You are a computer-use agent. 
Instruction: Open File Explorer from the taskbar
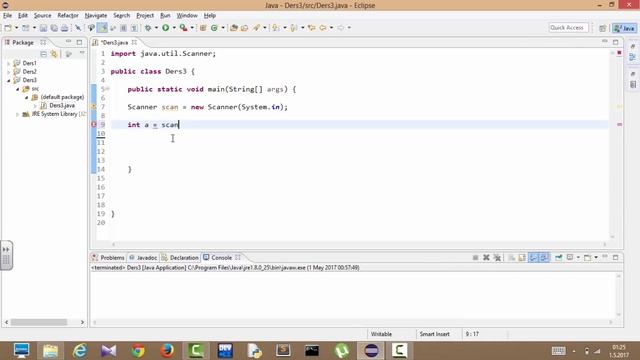(x=51, y=351)
